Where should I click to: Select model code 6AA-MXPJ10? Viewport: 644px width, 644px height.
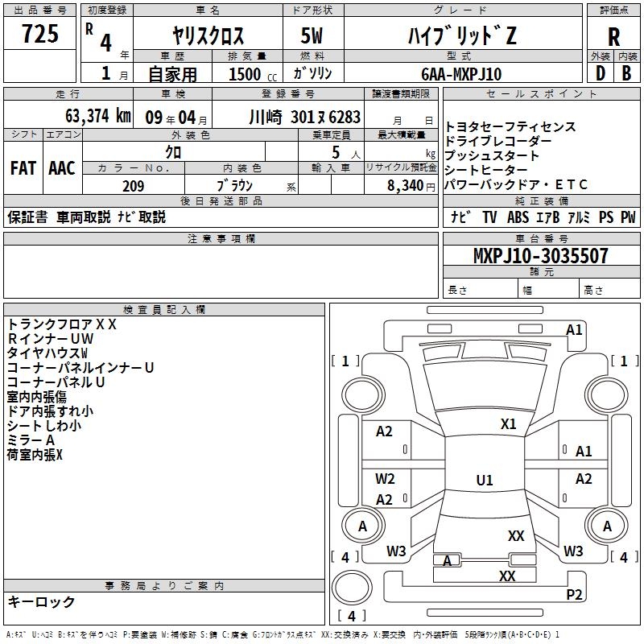(461, 74)
